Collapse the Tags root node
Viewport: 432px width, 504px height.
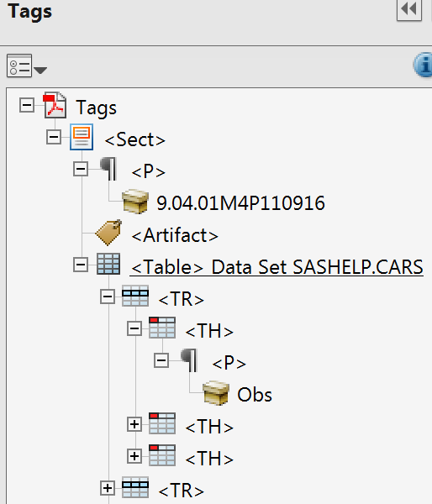coord(27,105)
